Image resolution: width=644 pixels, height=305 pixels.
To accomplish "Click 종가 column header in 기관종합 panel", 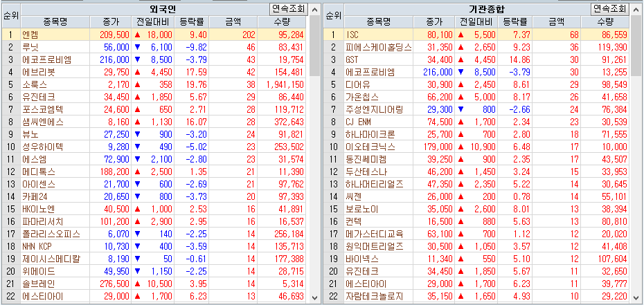I will [433, 21].
